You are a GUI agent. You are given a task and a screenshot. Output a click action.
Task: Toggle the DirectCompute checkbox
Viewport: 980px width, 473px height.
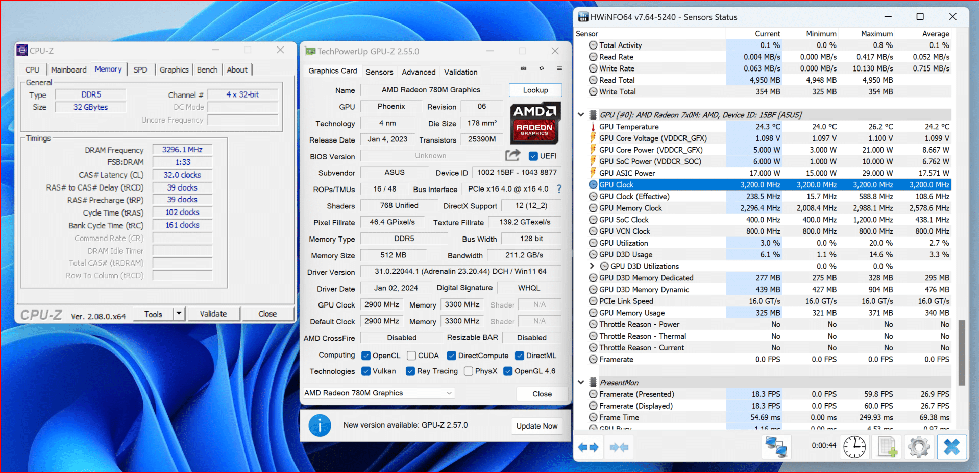point(452,356)
